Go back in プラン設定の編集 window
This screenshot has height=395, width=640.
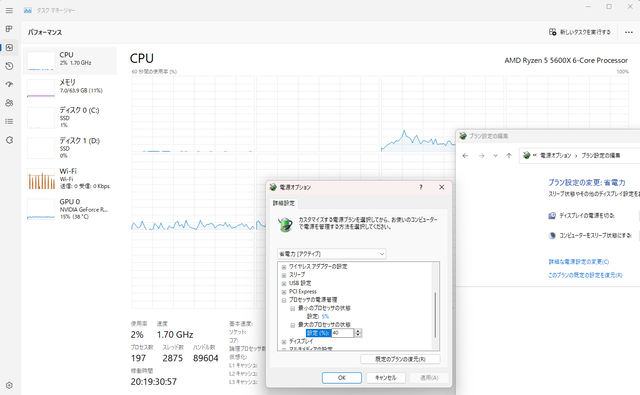[465, 155]
